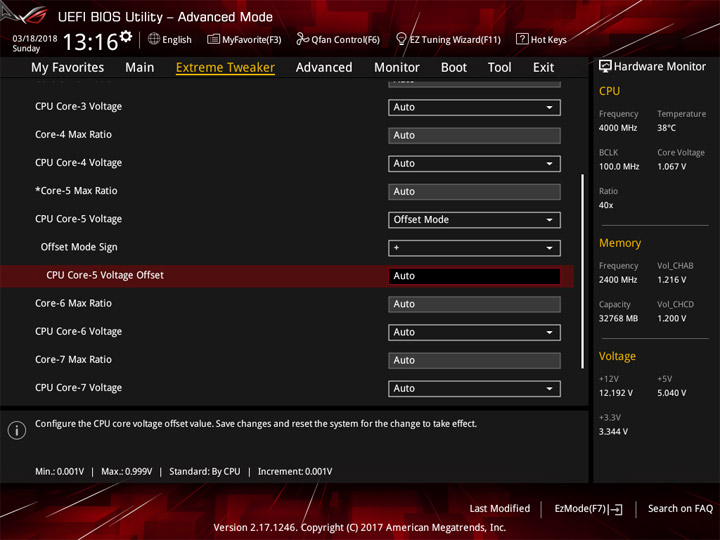Click the Qfan Control fan icon

(x=302, y=39)
